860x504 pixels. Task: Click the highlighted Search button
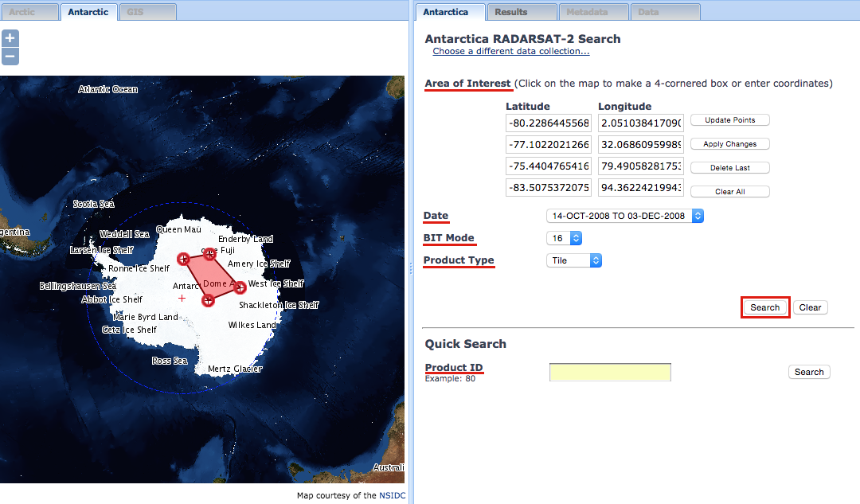pos(764,307)
